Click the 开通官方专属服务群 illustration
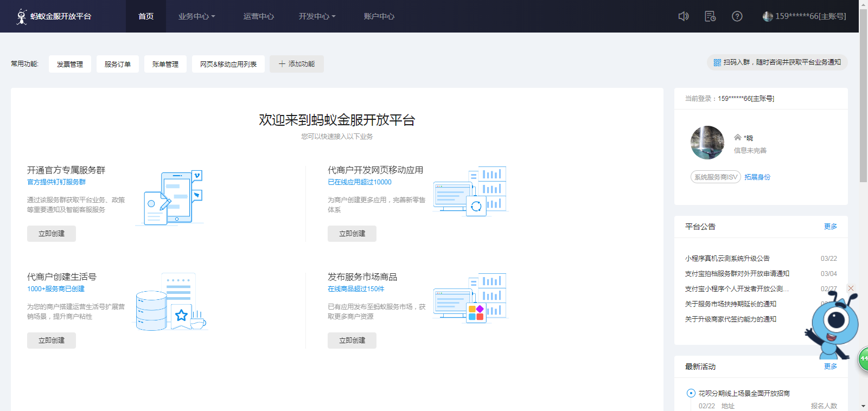 (170, 198)
